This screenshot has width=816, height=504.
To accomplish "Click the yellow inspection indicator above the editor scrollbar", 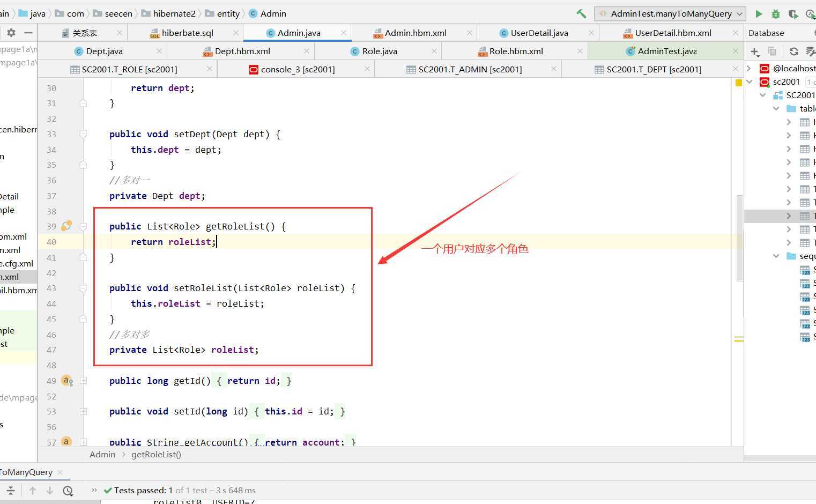I will point(739,83).
